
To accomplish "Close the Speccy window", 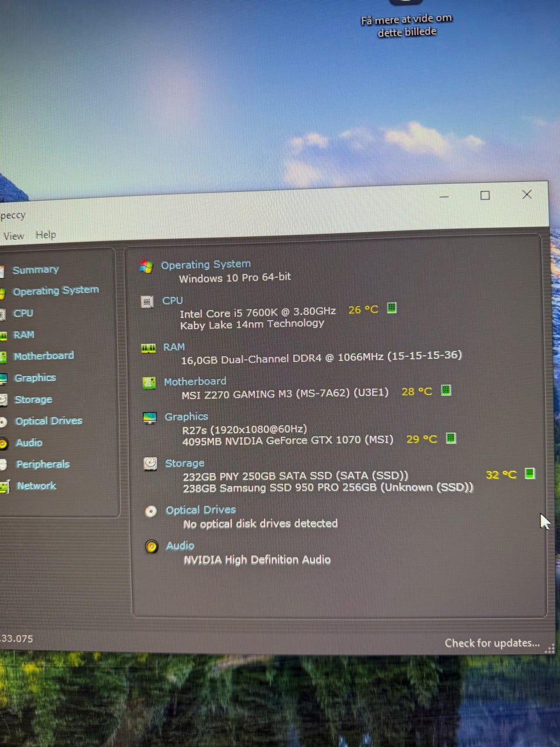I will (527, 194).
